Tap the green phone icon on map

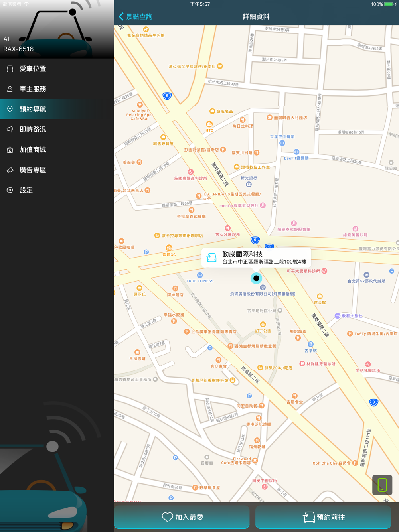(x=382, y=485)
